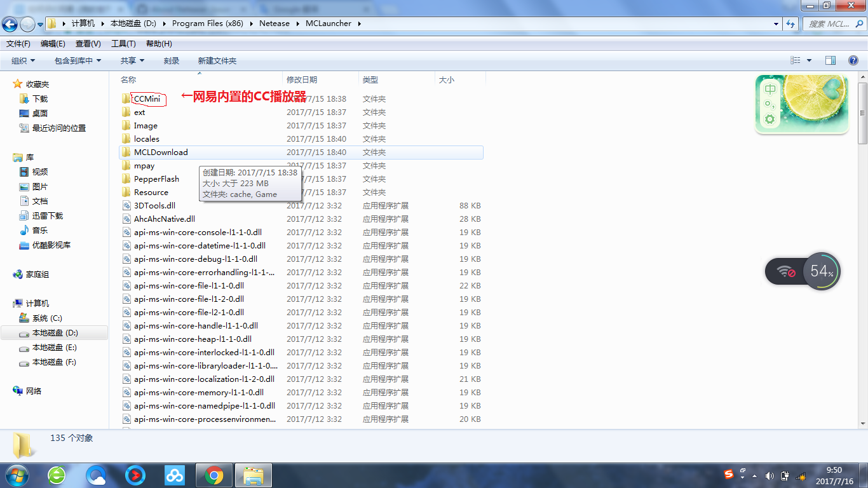Open the 组织 dropdown

(24, 60)
